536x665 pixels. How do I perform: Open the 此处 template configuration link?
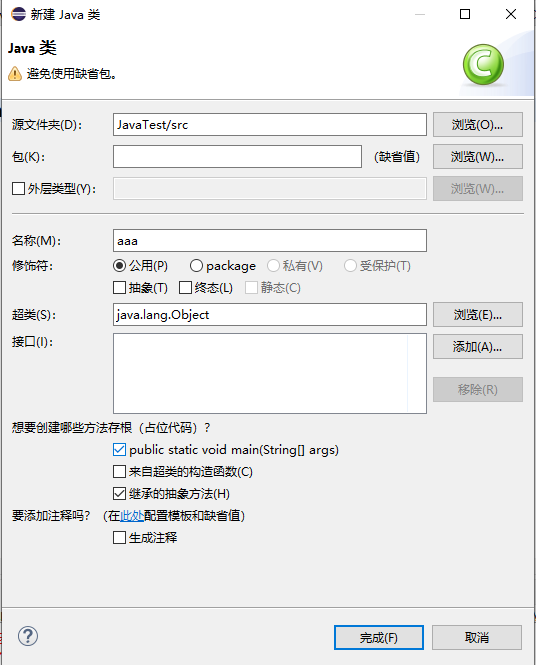coord(132,516)
